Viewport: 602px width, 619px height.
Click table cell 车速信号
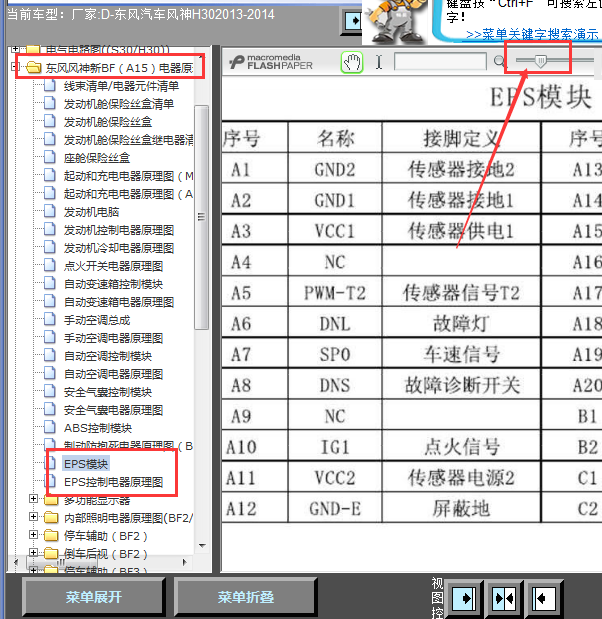(461, 355)
